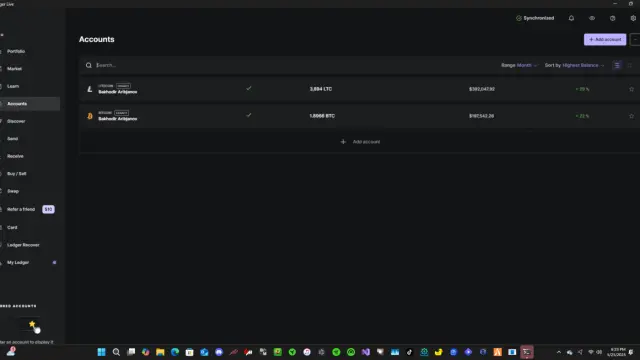Open Card in the sidebar
The image size is (640, 360).
coord(12,227)
